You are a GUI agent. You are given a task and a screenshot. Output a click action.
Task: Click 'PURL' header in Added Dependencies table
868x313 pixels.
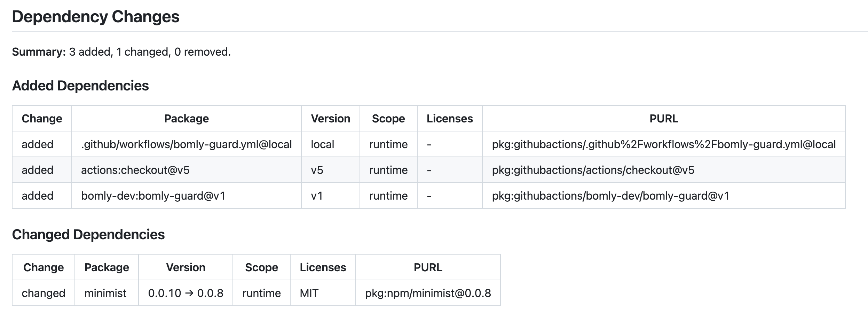point(664,119)
